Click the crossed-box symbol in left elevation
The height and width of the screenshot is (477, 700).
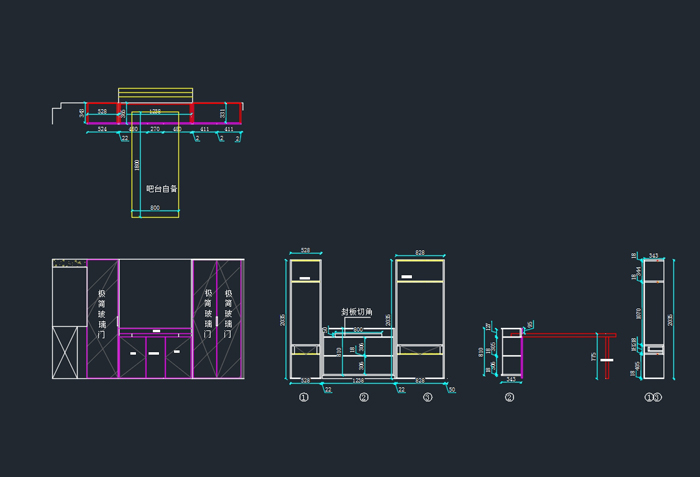click(x=64, y=352)
